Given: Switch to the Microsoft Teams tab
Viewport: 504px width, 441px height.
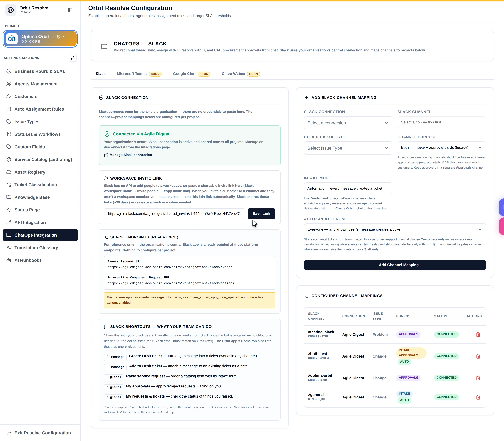Looking at the screenshot, I should tap(139, 74).
